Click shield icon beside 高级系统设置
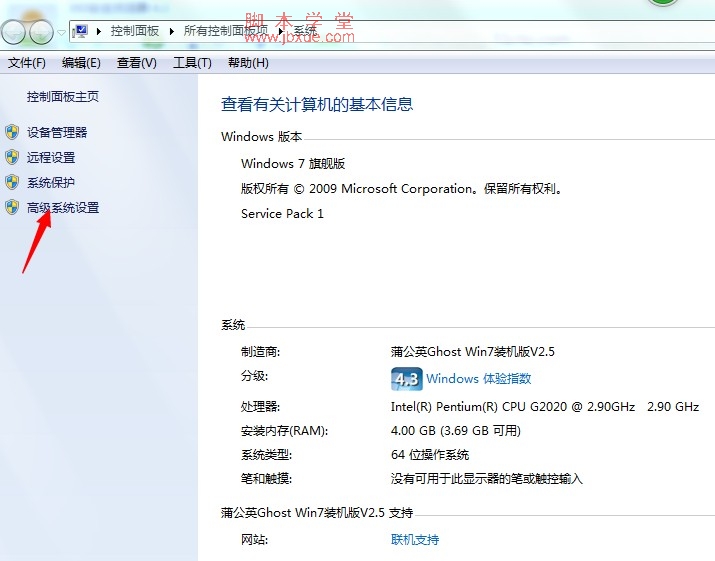The image size is (715, 561). (12, 208)
